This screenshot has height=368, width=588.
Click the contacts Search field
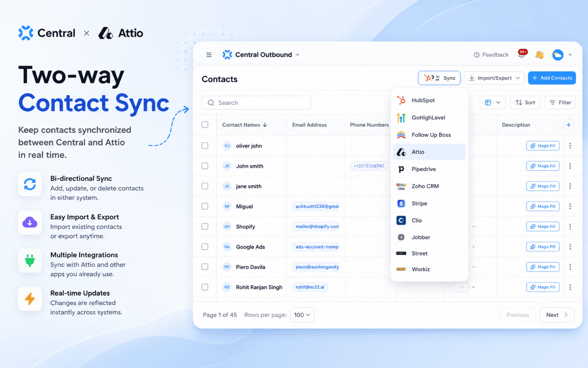(x=256, y=103)
